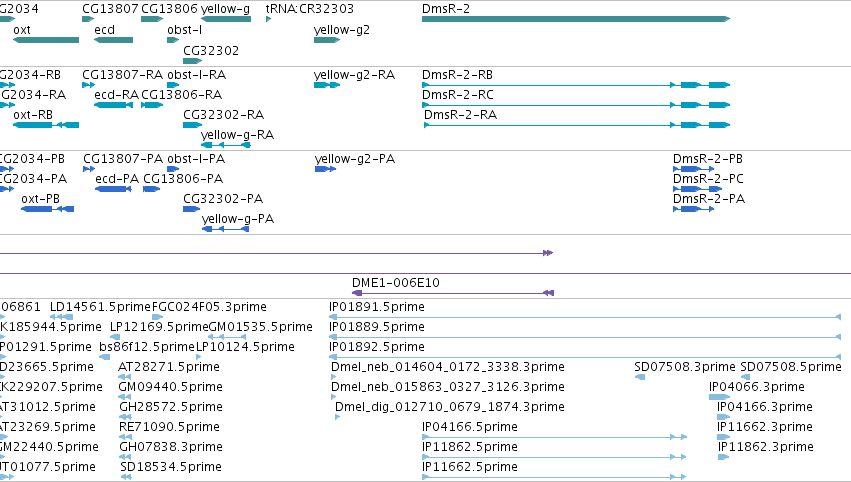Click EST IP11862.5prime
The height and width of the screenshot is (482, 851).
(555, 457)
